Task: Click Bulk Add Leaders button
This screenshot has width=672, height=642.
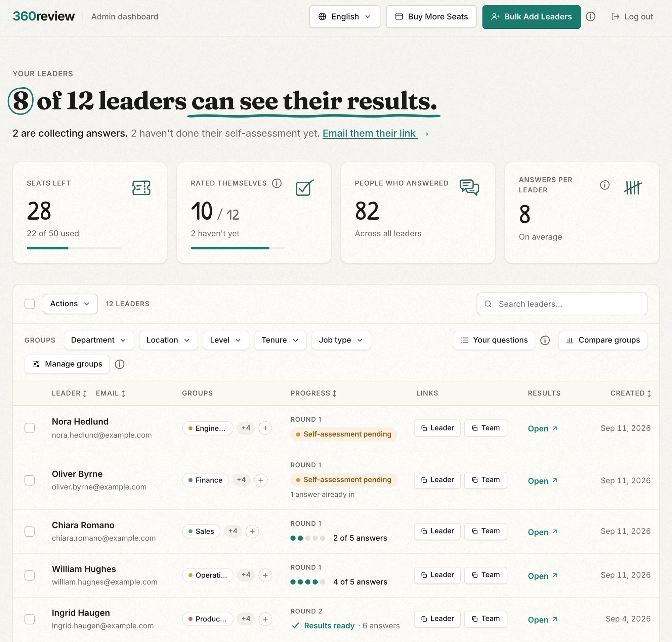Action: [x=531, y=17]
